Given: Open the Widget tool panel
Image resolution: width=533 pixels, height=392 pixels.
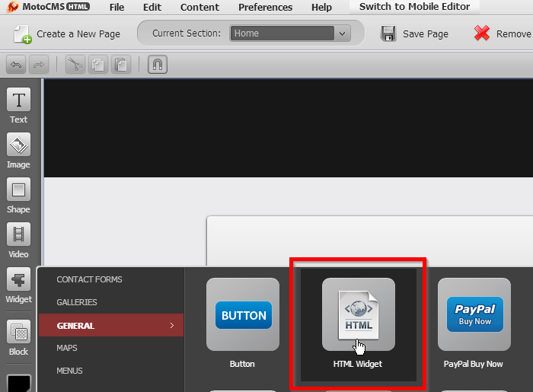Looking at the screenshot, I should click(18, 285).
